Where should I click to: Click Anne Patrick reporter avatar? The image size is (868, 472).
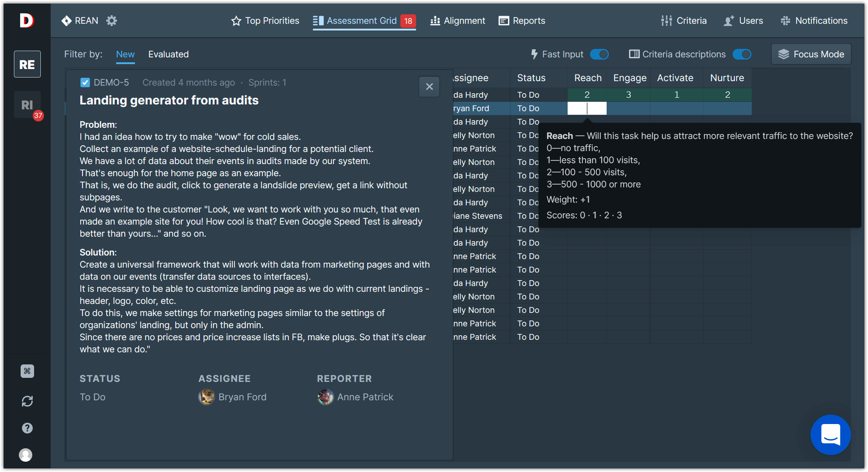pos(325,397)
